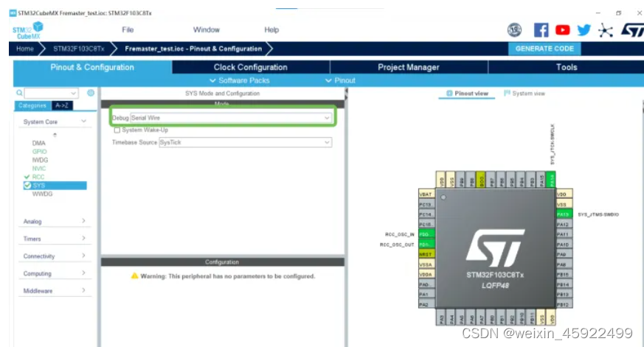This screenshot has width=644, height=347.
Task: Select the Categories tab in sidebar
Action: [x=32, y=105]
